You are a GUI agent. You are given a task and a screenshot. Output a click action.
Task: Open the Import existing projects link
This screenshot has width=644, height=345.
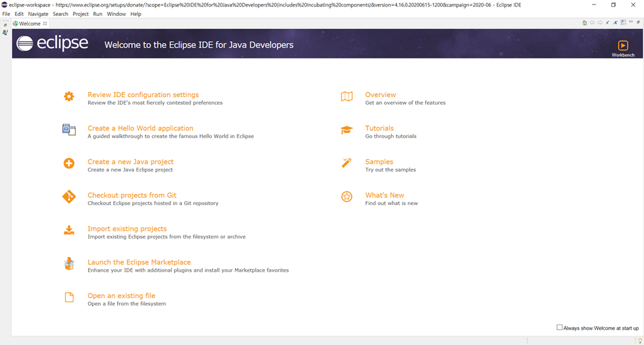click(127, 229)
